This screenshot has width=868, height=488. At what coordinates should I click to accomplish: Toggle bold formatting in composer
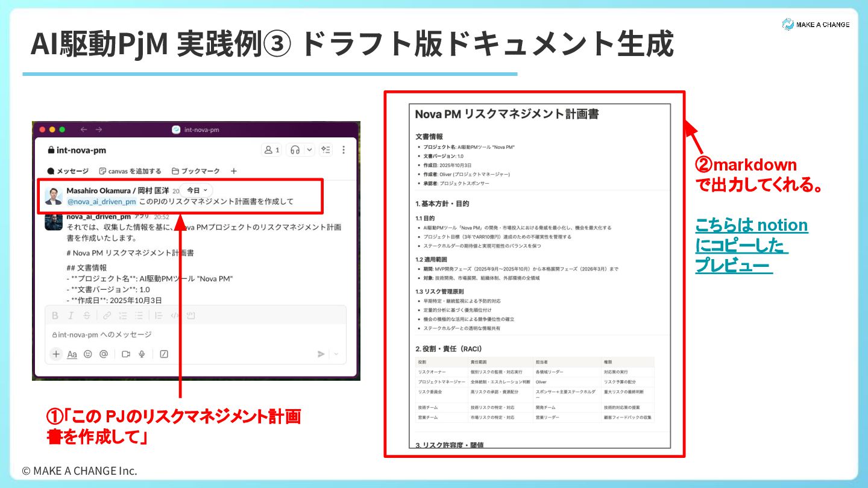pos(55,315)
